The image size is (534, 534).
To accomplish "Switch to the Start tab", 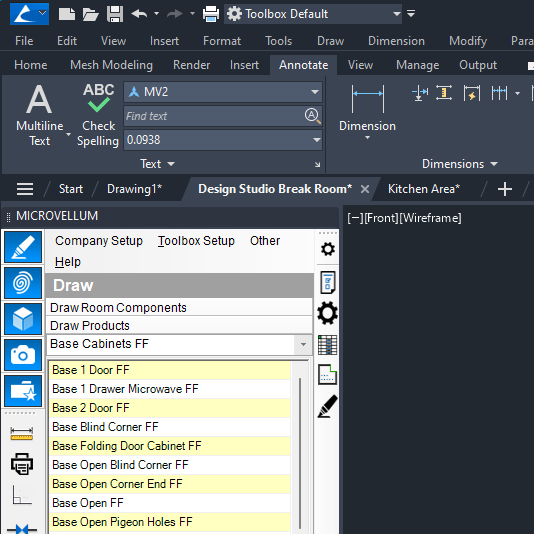I will pyautogui.click(x=71, y=189).
